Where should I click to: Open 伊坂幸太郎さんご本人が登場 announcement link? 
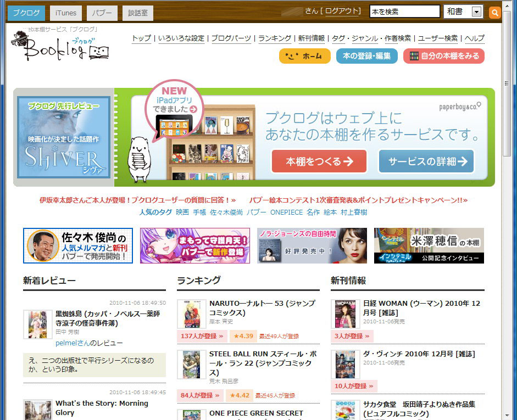point(137,200)
